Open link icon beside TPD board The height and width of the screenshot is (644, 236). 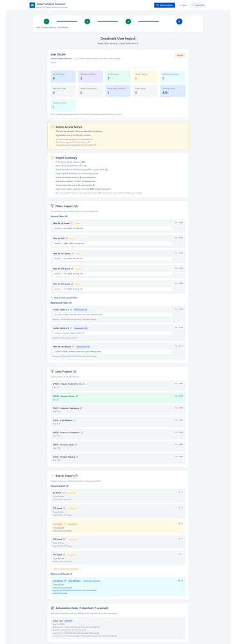[65, 540]
